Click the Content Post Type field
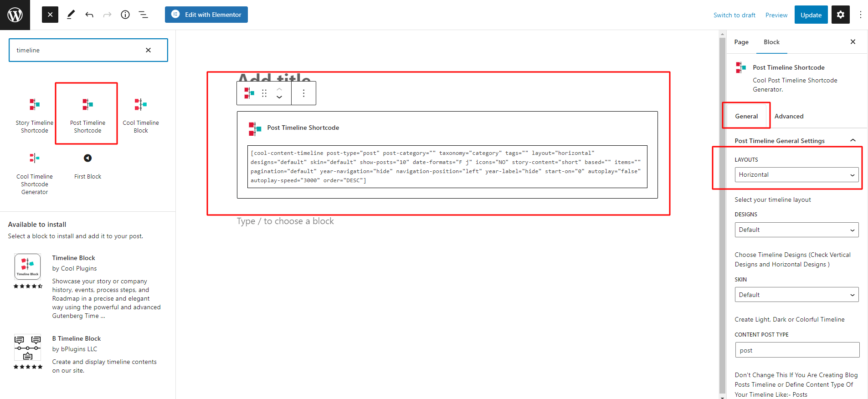The height and width of the screenshot is (399, 868). tap(797, 350)
